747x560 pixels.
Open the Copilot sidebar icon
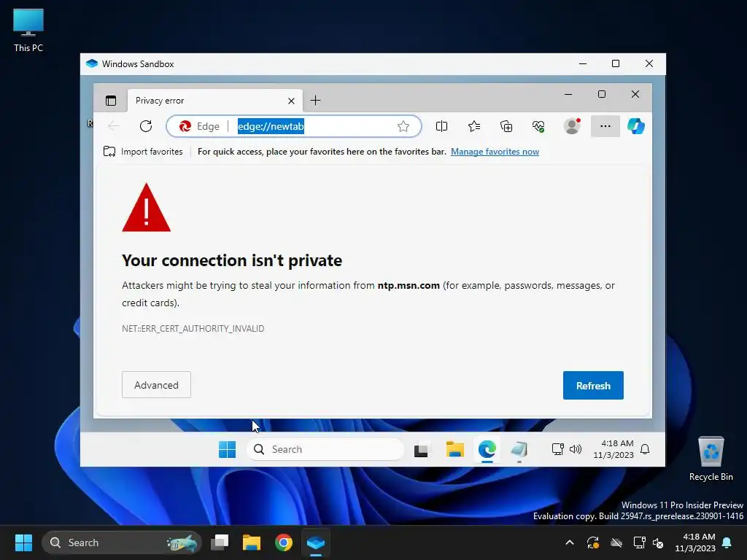[636, 126]
